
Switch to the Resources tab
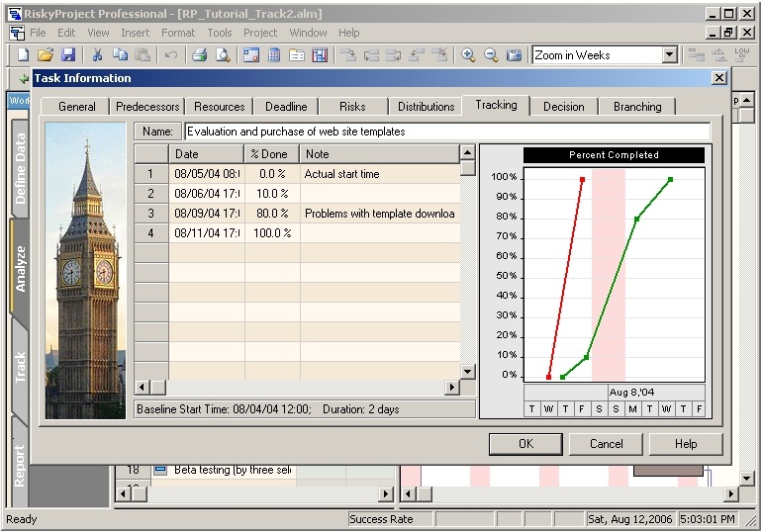pyautogui.click(x=219, y=107)
